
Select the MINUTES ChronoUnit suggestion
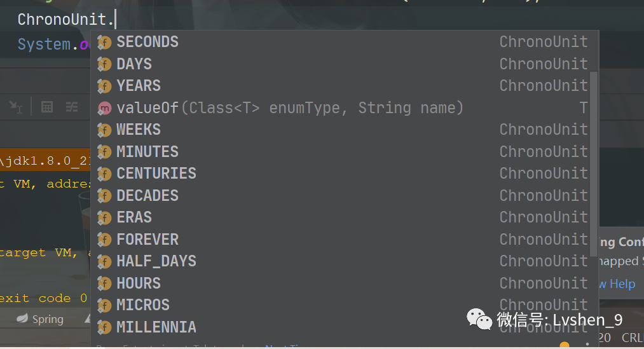[x=147, y=152]
